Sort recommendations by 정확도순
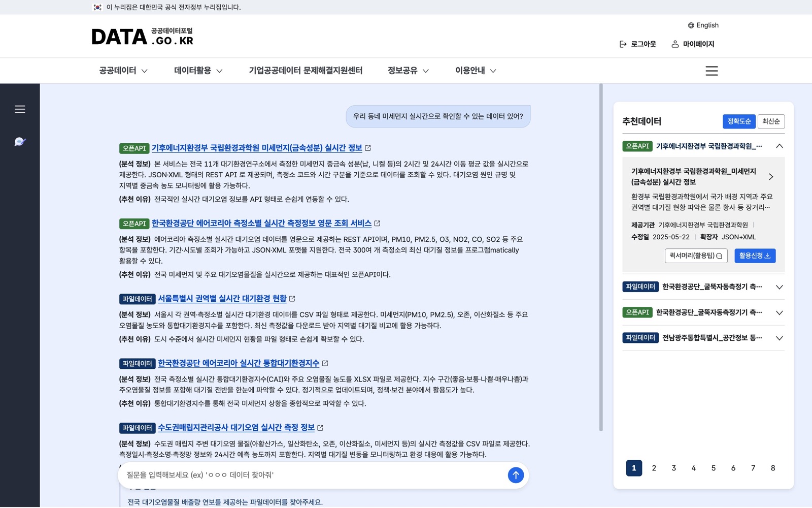812x508 pixels. (x=739, y=121)
